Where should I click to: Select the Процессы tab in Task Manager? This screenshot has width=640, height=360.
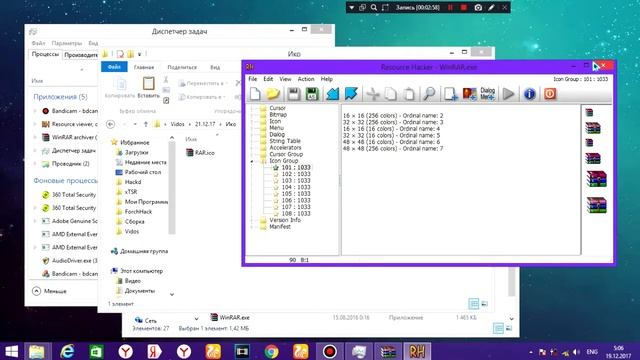point(45,54)
